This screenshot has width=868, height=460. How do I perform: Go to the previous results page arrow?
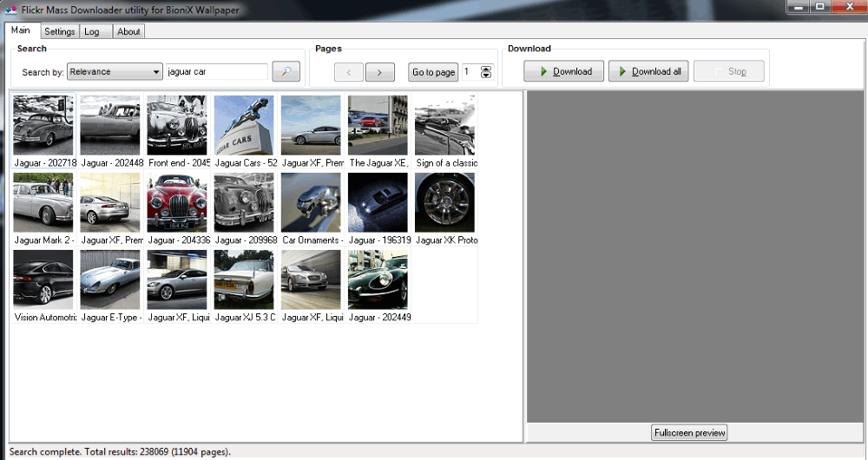tap(349, 72)
